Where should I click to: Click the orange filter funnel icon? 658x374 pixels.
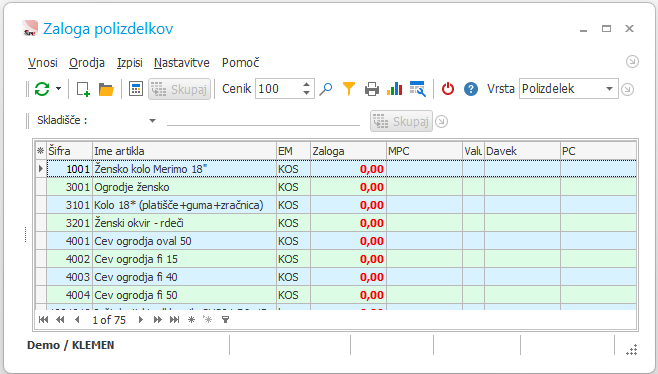click(349, 89)
